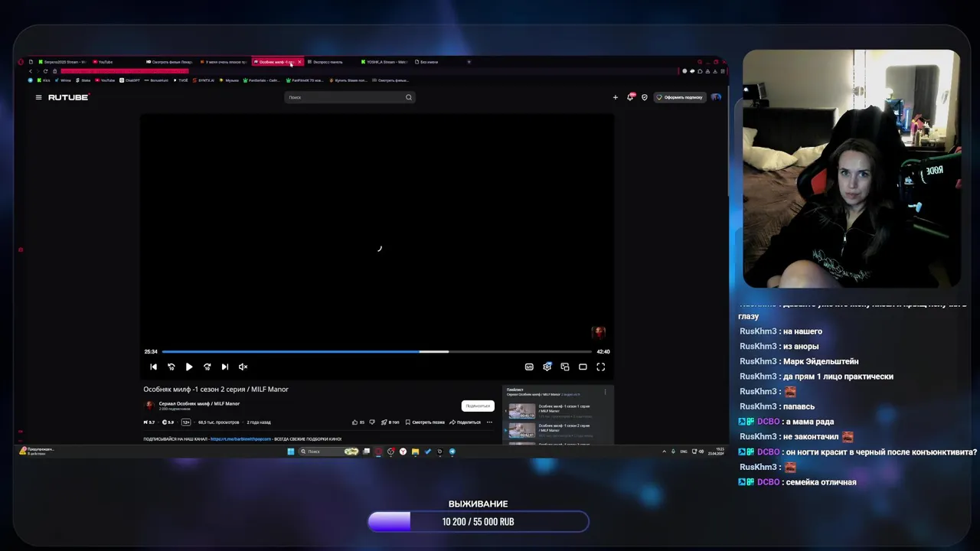Skip to previous video
980x551 pixels.
pyautogui.click(x=153, y=367)
